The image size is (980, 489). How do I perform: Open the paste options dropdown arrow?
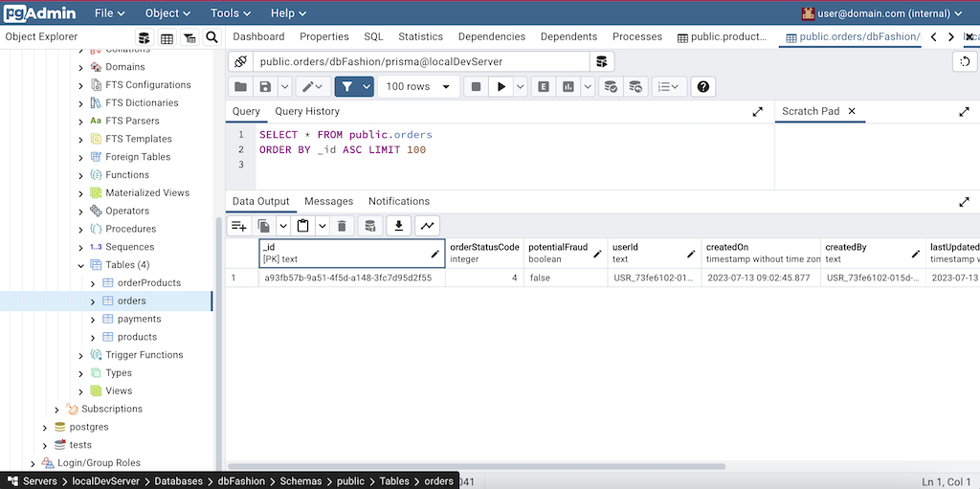point(323,226)
